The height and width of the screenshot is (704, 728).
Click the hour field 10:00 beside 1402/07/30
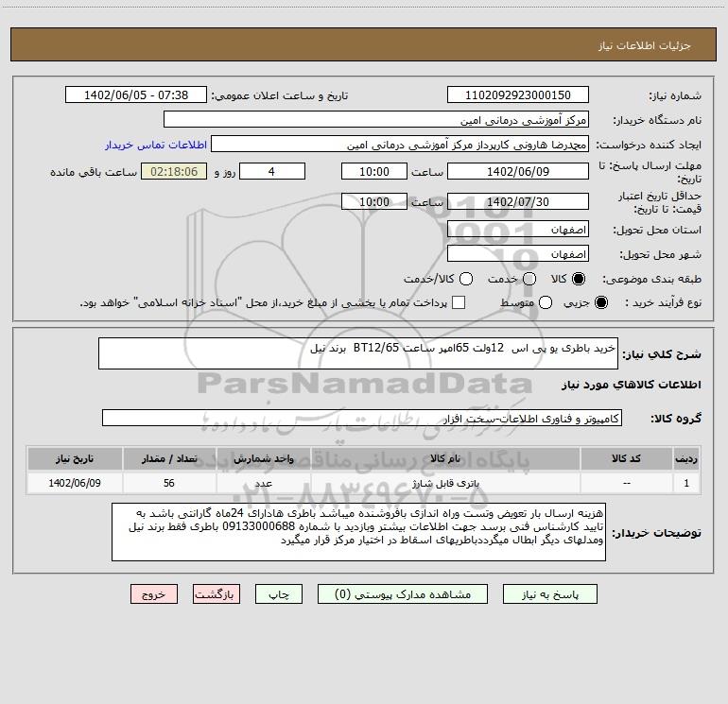click(x=374, y=201)
